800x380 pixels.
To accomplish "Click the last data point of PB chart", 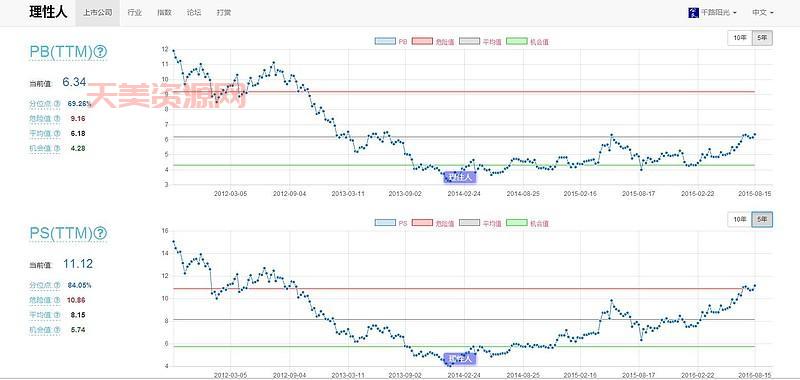I will tap(755, 135).
